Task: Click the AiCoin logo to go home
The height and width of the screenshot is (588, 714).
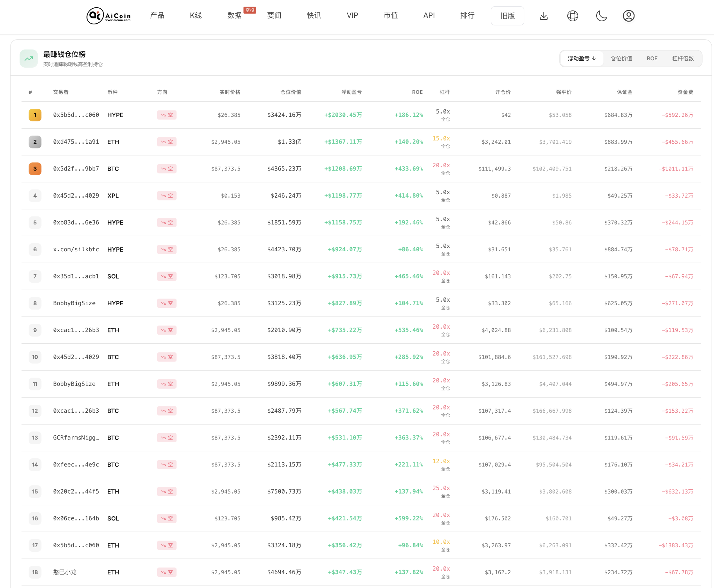Action: point(108,16)
